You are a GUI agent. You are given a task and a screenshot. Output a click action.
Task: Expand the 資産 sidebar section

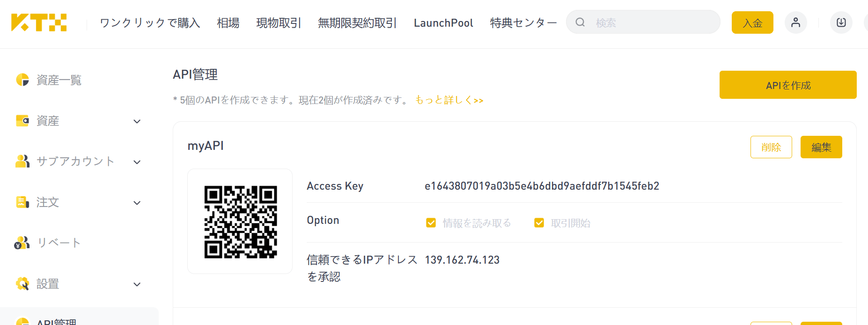[137, 121]
